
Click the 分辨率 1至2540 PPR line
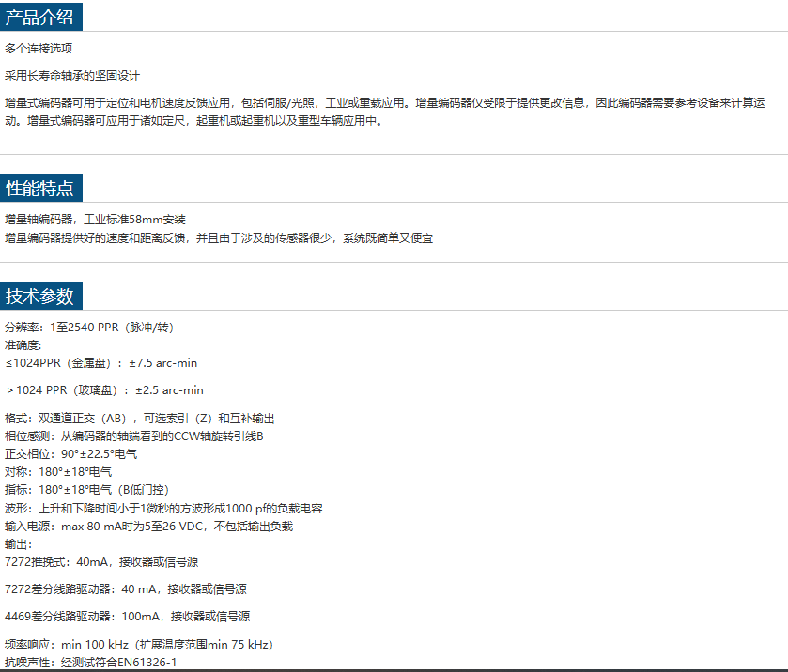tap(88, 328)
